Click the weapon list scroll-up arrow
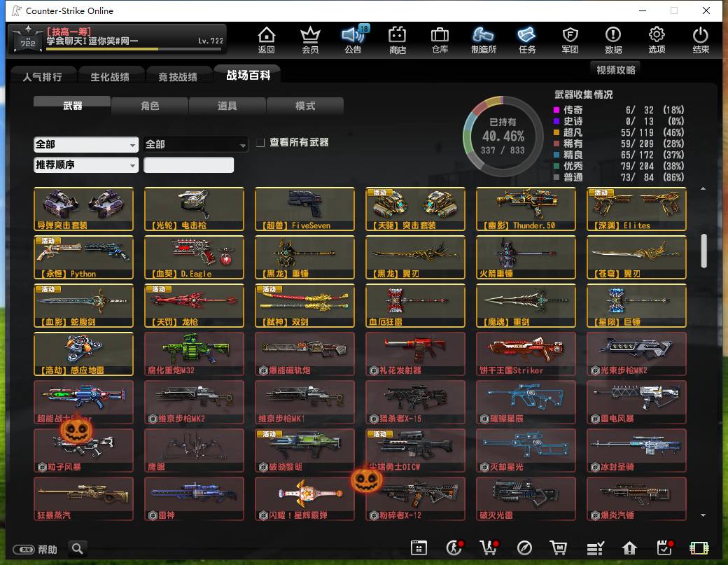Image resolution: width=728 pixels, height=565 pixels. click(703, 188)
